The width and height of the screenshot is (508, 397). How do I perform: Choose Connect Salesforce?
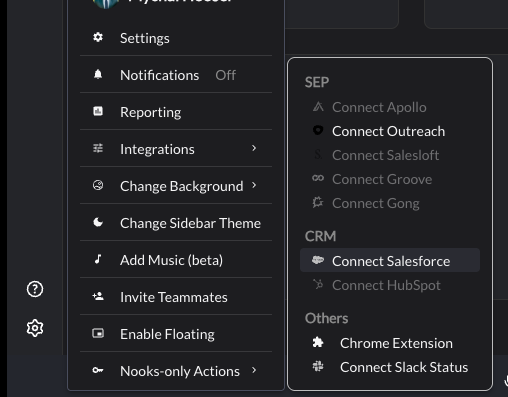(x=390, y=260)
